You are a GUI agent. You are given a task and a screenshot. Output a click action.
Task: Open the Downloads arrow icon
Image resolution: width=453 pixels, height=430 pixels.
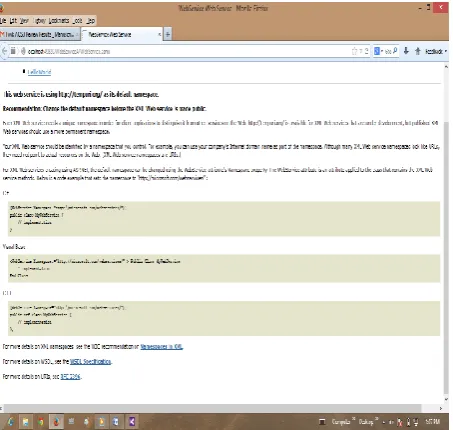[x=406, y=51]
